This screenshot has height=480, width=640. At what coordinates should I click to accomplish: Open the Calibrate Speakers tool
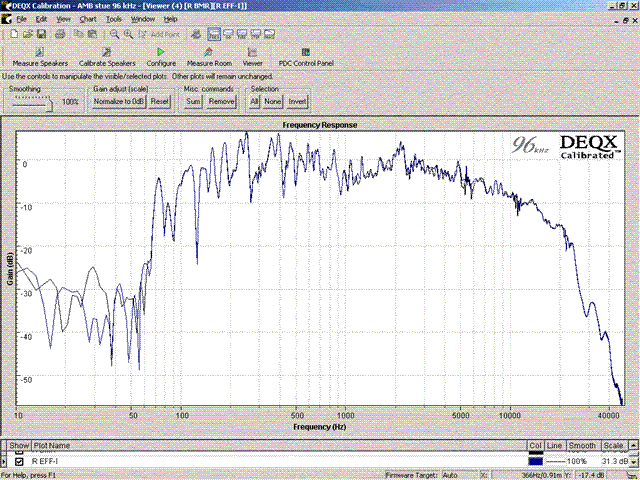coord(107,57)
